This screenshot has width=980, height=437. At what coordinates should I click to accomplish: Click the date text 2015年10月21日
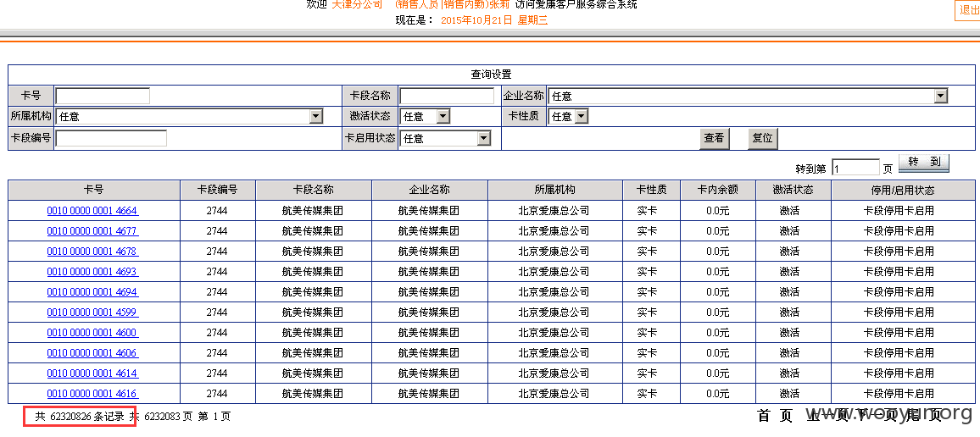click(476, 20)
